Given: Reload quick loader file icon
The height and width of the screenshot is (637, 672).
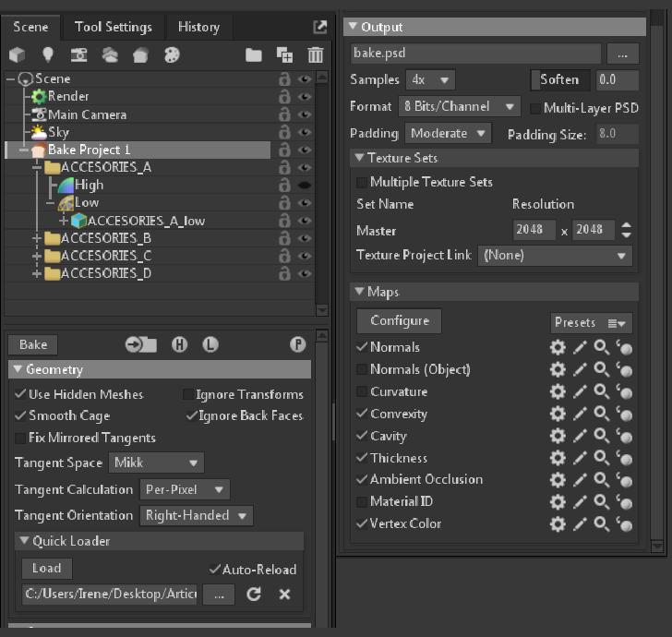Looking at the screenshot, I should (254, 595).
